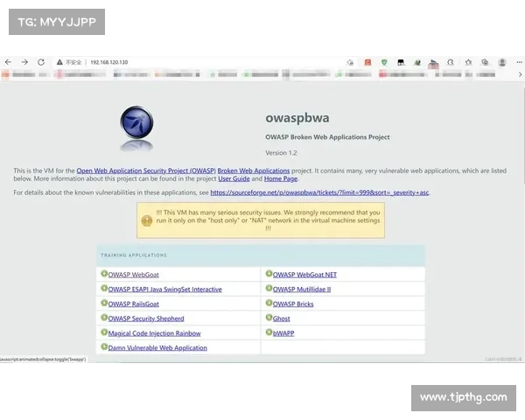Click the 'owaspbwa' page heading
The height and width of the screenshot is (420, 525).
(297, 118)
